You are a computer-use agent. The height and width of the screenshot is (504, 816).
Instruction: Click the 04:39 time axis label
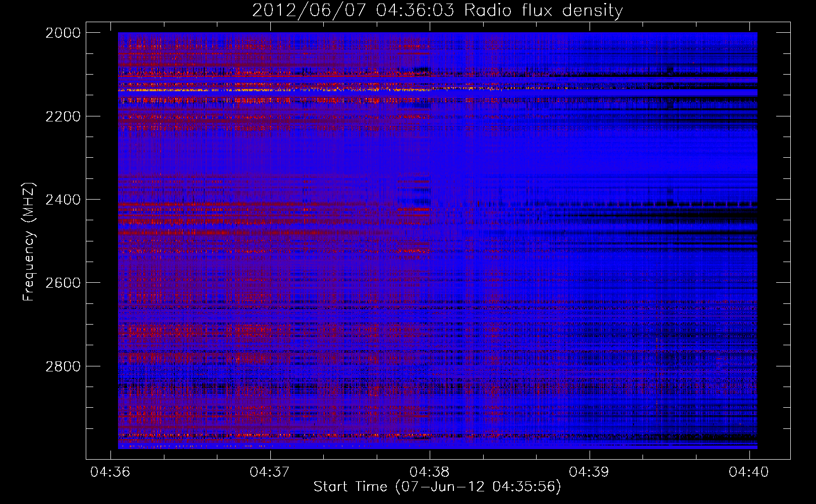(x=589, y=472)
